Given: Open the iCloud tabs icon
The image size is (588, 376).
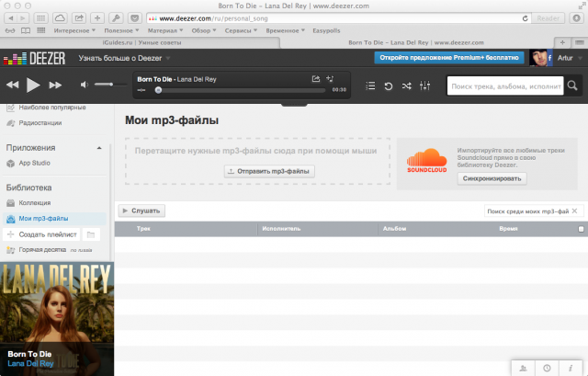Looking at the screenshot, I should (x=60, y=18).
